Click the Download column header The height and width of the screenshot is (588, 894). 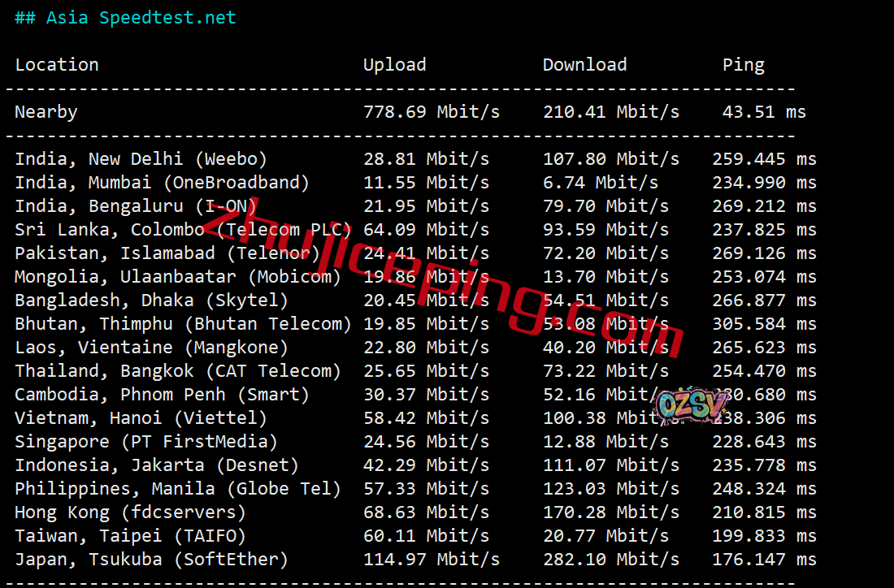click(584, 65)
